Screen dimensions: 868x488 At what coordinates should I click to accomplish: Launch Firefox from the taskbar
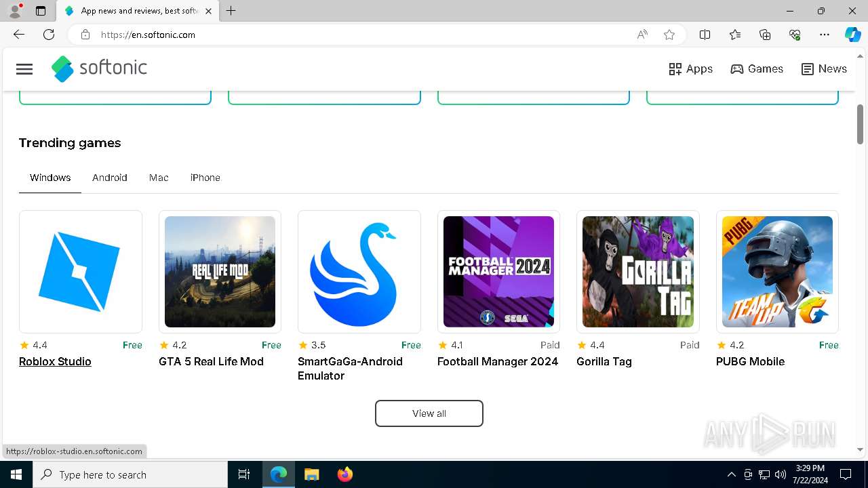[344, 474]
